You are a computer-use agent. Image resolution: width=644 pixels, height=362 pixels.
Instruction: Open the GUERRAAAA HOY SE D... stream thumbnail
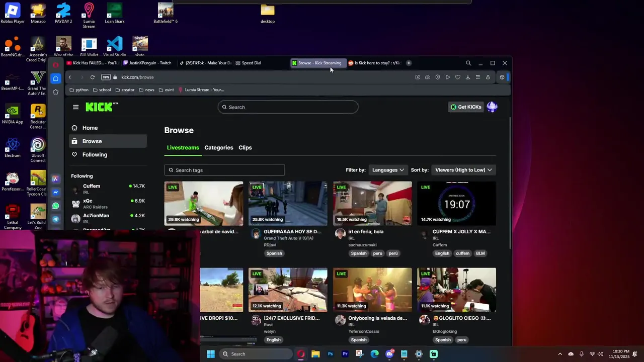click(x=288, y=203)
